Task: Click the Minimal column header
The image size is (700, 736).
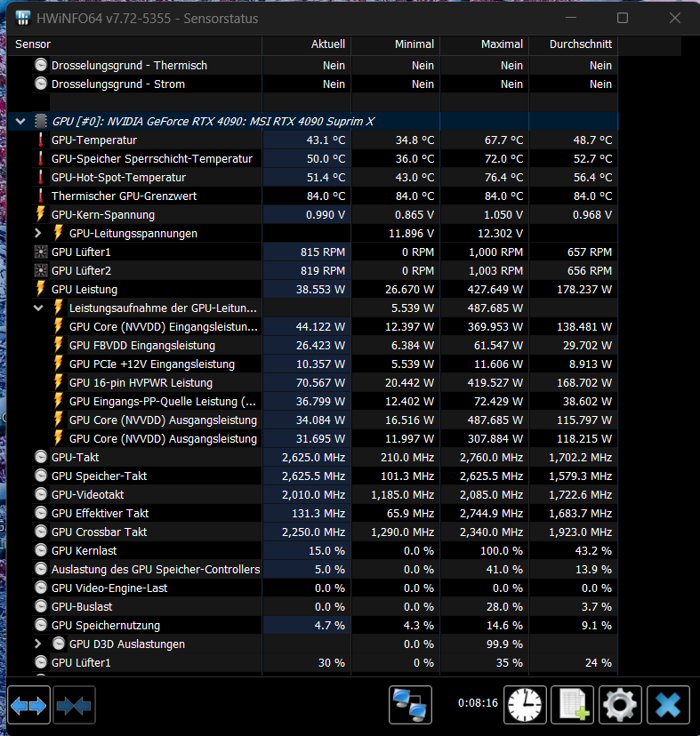Action: click(x=396, y=44)
